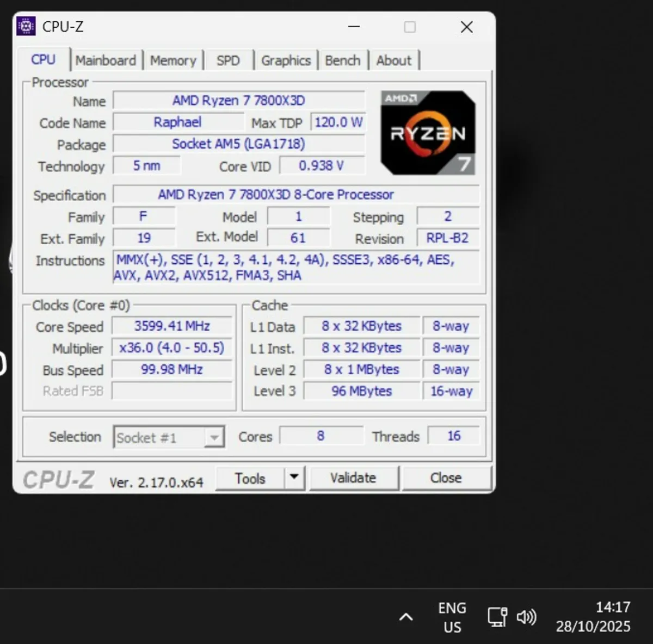Screen dimensions: 653x644
Task: Switch to the Memory tab
Action: coord(173,60)
